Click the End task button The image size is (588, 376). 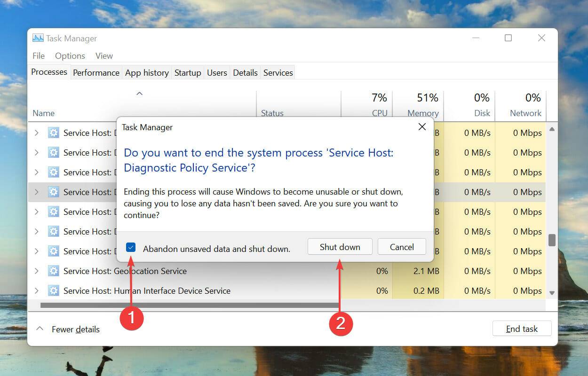(522, 329)
